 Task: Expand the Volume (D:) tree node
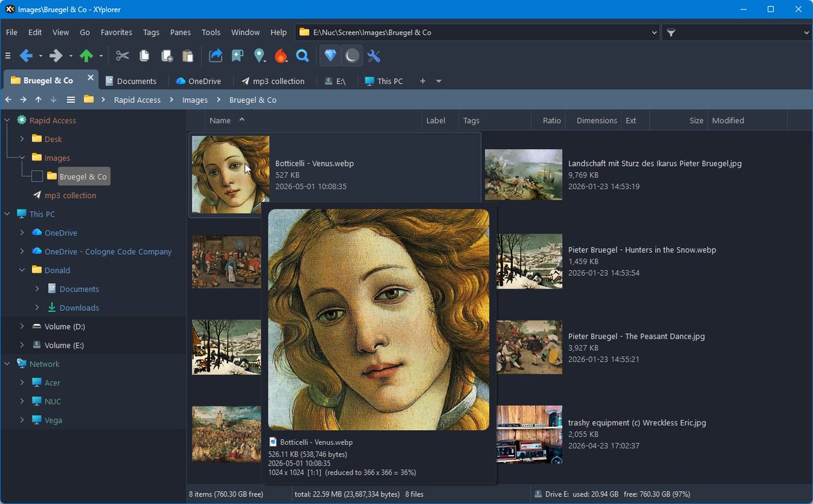coord(22,327)
